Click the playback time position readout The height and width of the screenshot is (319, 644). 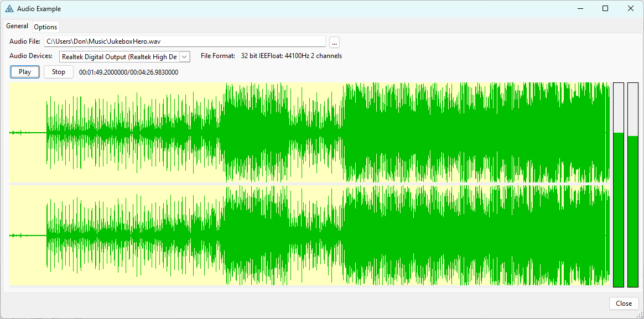[128, 72]
